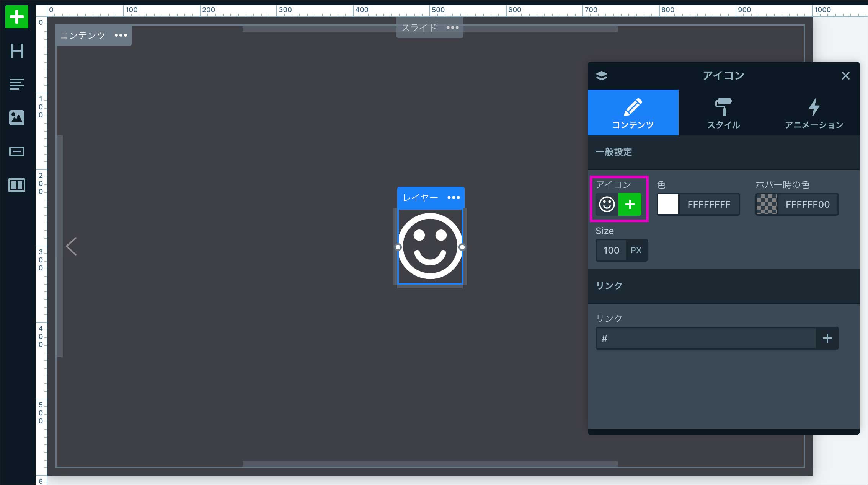Open the レイヤー options menu dots

(x=454, y=197)
